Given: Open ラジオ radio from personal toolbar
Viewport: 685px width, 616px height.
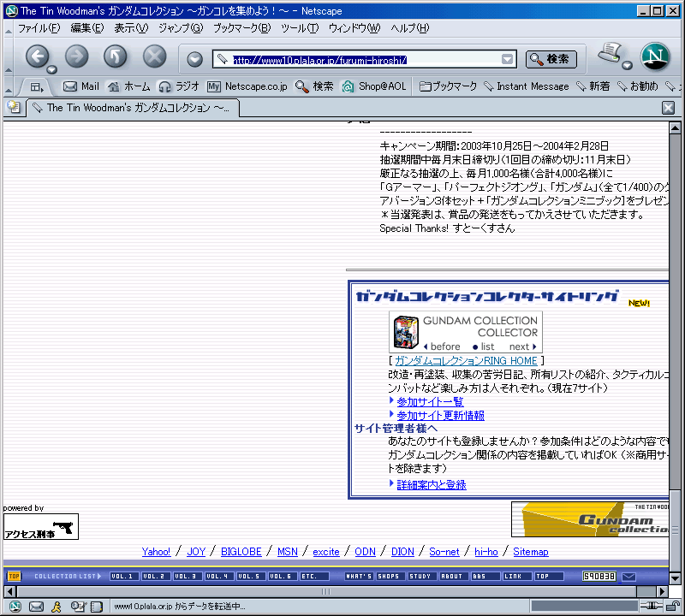Looking at the screenshot, I should click(x=179, y=86).
